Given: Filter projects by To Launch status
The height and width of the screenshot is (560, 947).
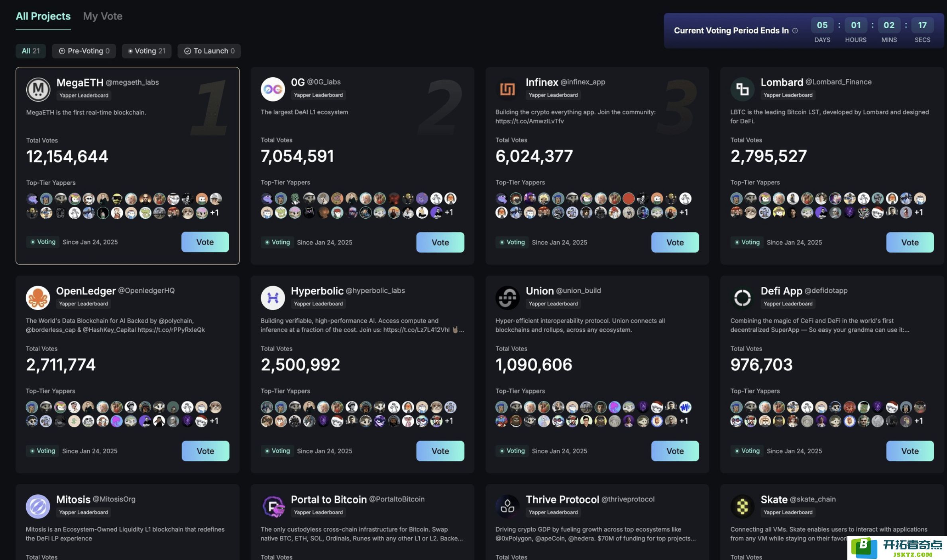Looking at the screenshot, I should click(x=209, y=51).
